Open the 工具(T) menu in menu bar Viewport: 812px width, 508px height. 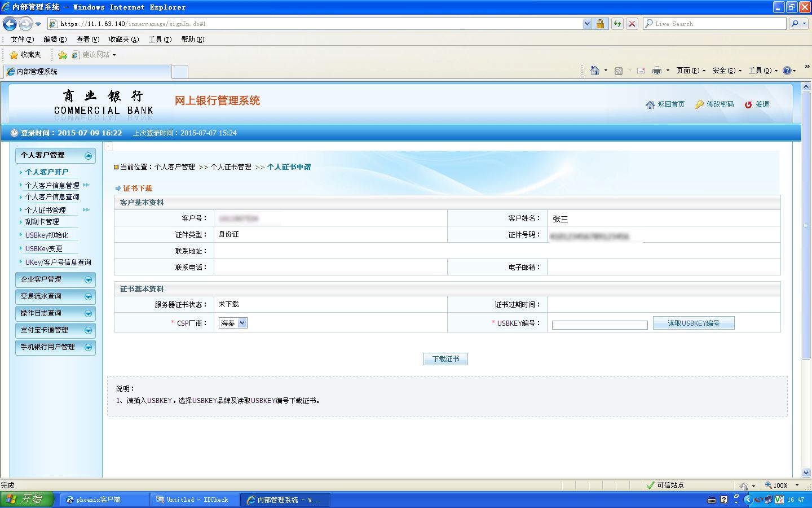coord(160,39)
